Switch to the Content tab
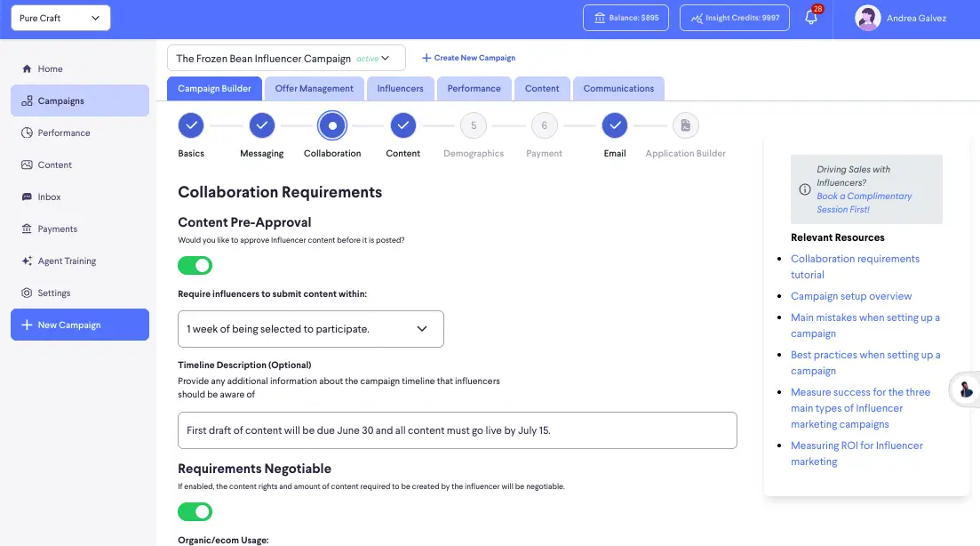Screen dimensions: 980x546 pos(542,89)
